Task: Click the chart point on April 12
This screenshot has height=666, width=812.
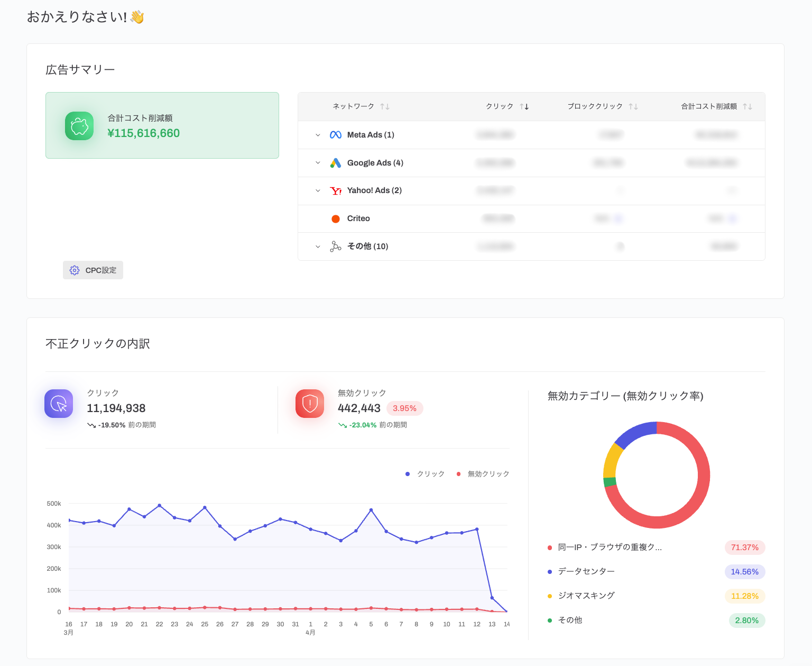Action: click(477, 530)
